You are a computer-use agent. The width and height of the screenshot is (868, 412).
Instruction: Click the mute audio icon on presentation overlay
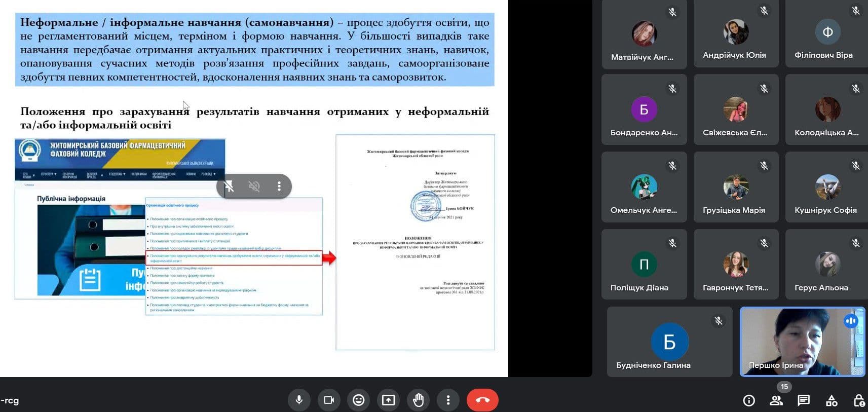(x=254, y=186)
